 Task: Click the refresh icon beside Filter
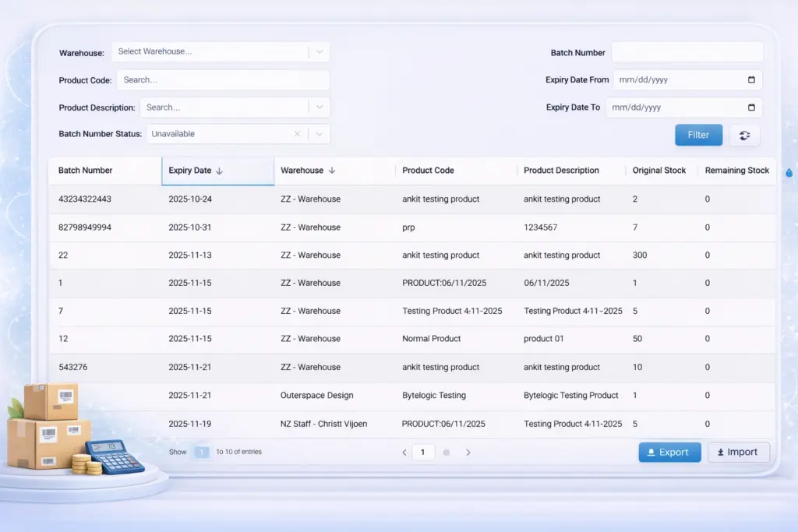(x=744, y=135)
